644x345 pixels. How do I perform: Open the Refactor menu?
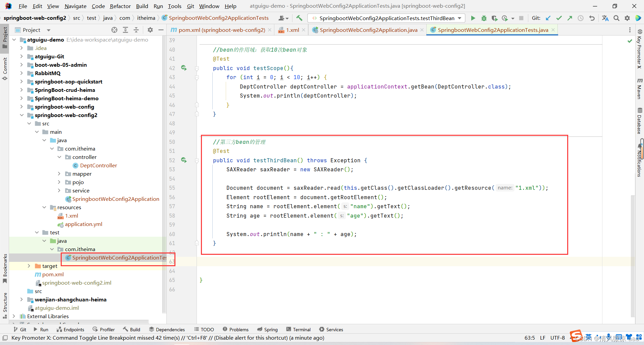tap(120, 6)
